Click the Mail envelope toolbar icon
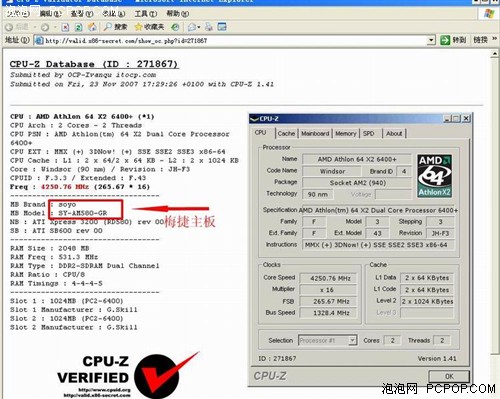500x399 pixels. (x=192, y=27)
